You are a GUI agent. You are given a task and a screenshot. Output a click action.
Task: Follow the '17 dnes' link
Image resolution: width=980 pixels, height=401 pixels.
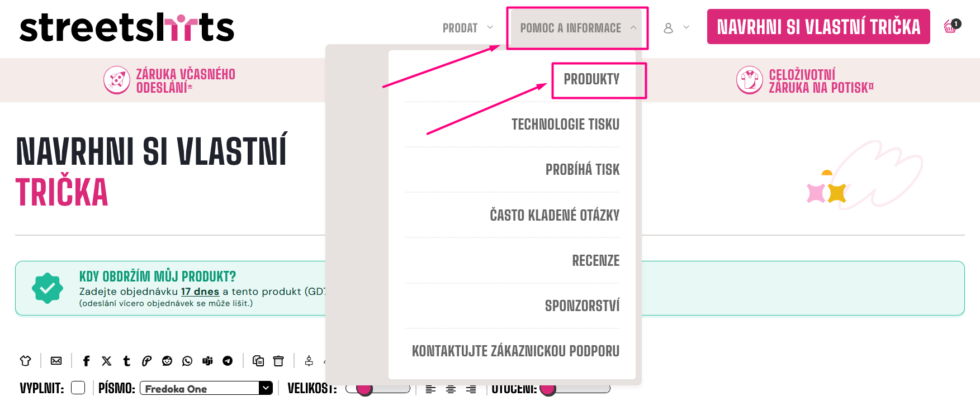(x=200, y=292)
